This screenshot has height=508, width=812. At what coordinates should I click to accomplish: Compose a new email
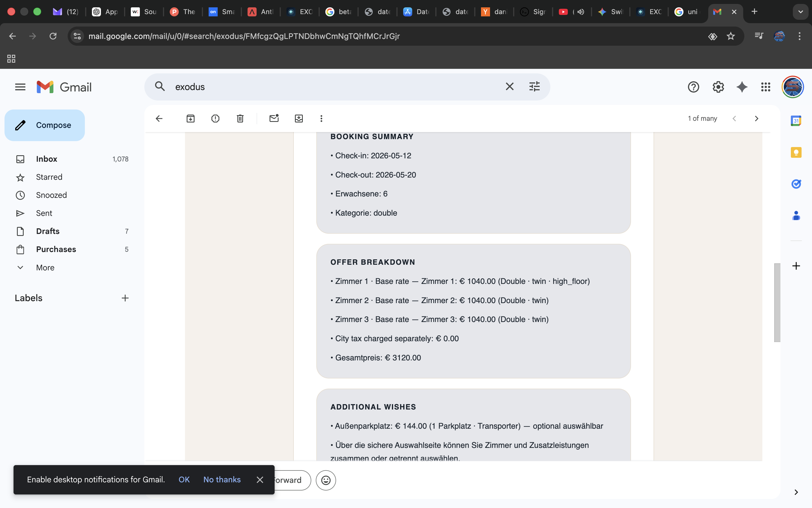point(45,125)
